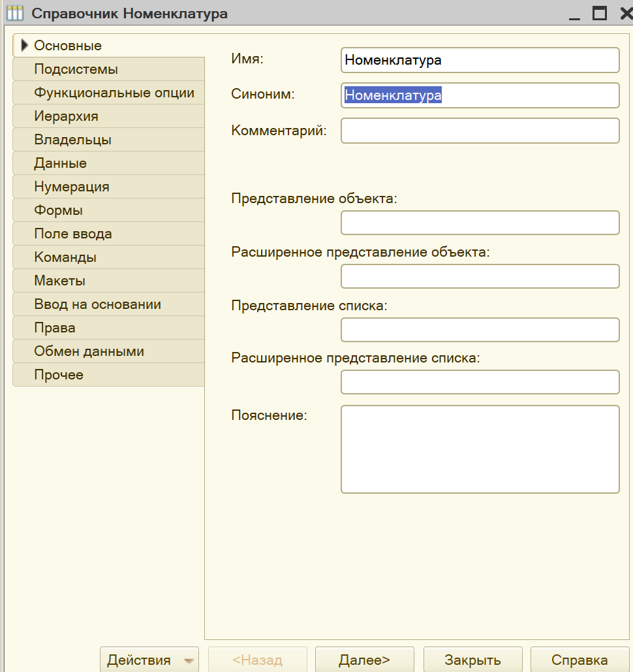
Task: Focus Расширенное представление списка field
Action: (480, 382)
